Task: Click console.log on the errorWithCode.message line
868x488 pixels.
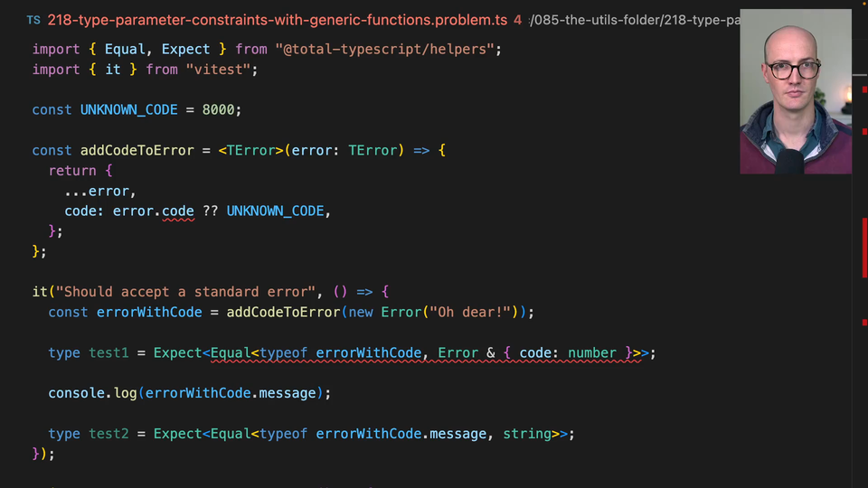Action: coord(92,393)
